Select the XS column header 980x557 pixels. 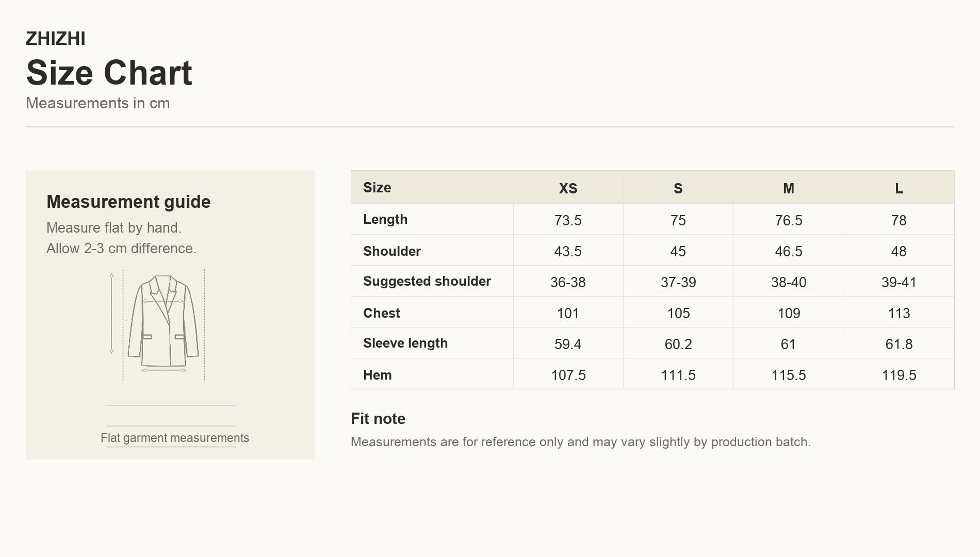pos(568,188)
